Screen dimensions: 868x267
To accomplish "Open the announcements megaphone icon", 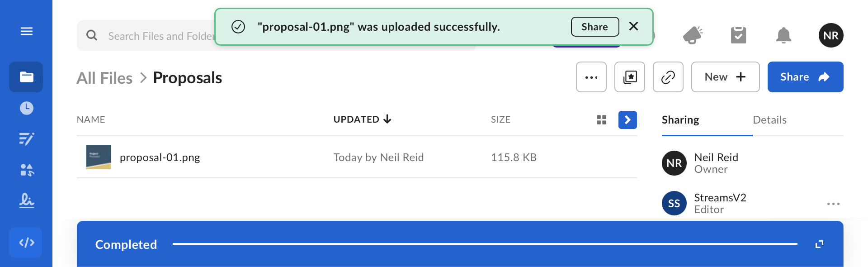I will (693, 35).
